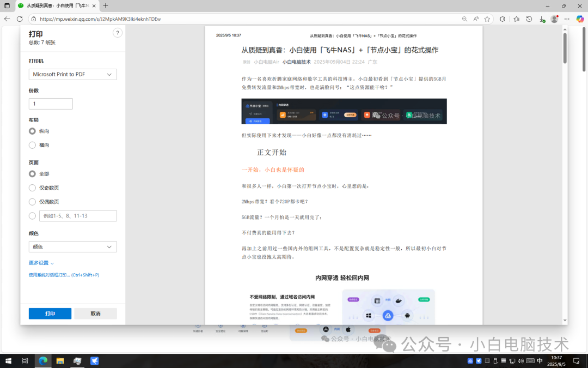588x368 pixels.
Task: Open Task View on the taskbar
Action: click(25, 361)
